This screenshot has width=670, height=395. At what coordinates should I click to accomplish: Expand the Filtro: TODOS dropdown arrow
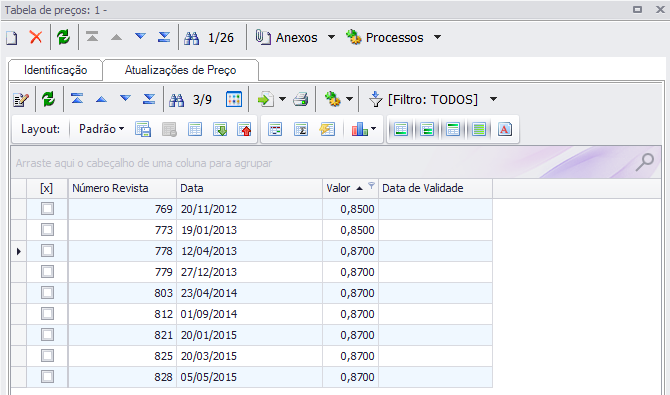(x=493, y=99)
